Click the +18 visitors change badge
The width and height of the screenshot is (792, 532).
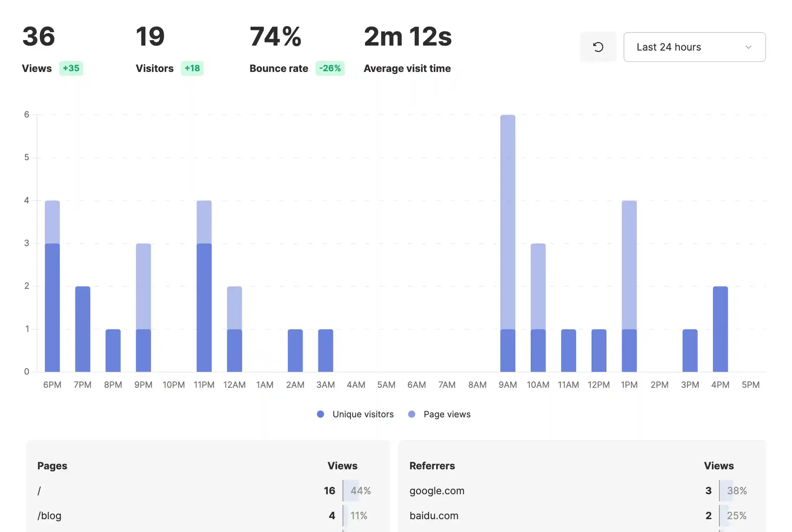click(192, 68)
